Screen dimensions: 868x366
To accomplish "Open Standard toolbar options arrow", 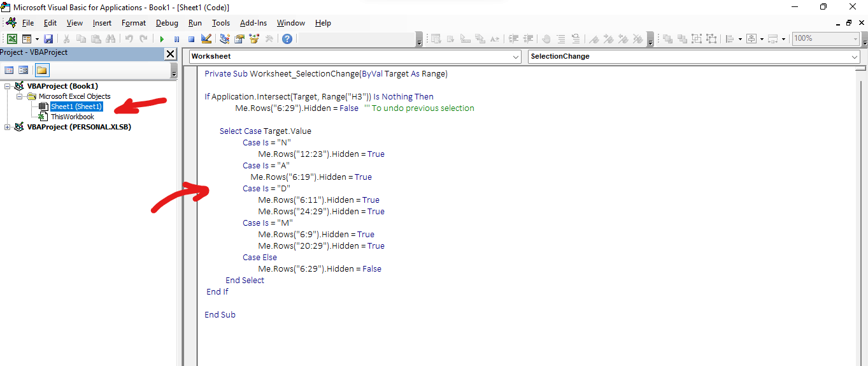I will (419, 40).
